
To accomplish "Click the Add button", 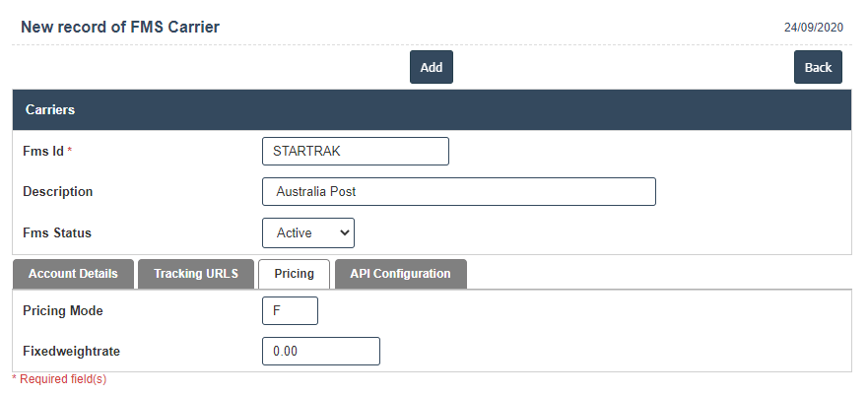I will pos(431,67).
